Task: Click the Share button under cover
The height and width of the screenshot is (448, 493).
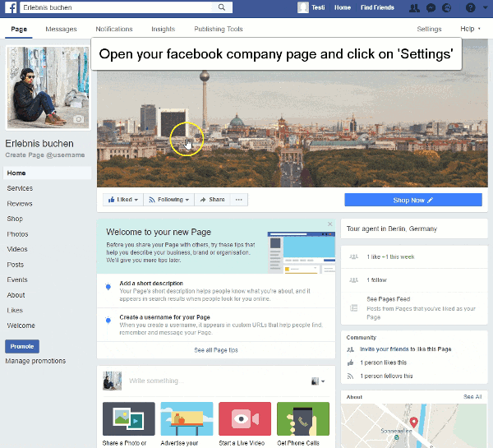Action: click(213, 200)
